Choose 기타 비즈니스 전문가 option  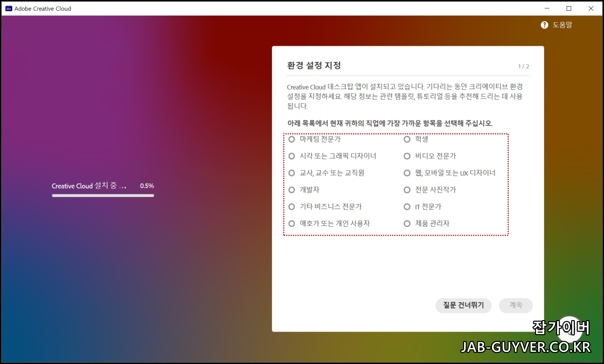click(x=292, y=207)
